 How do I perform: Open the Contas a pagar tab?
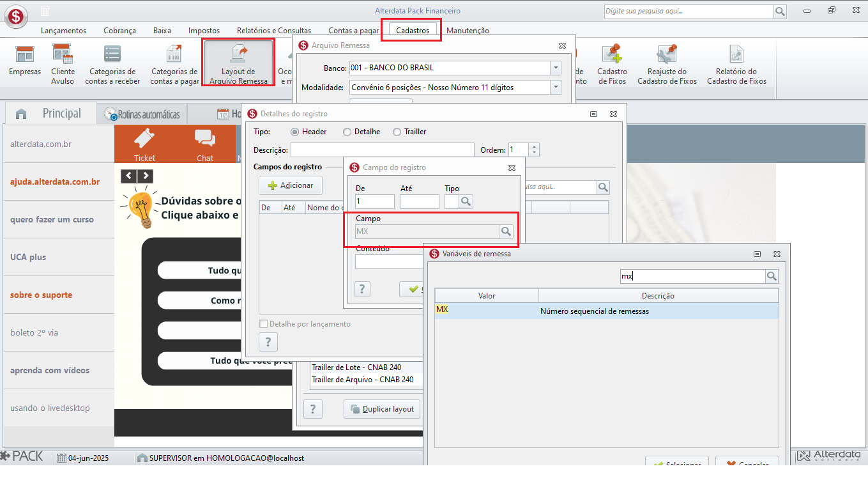coord(353,31)
